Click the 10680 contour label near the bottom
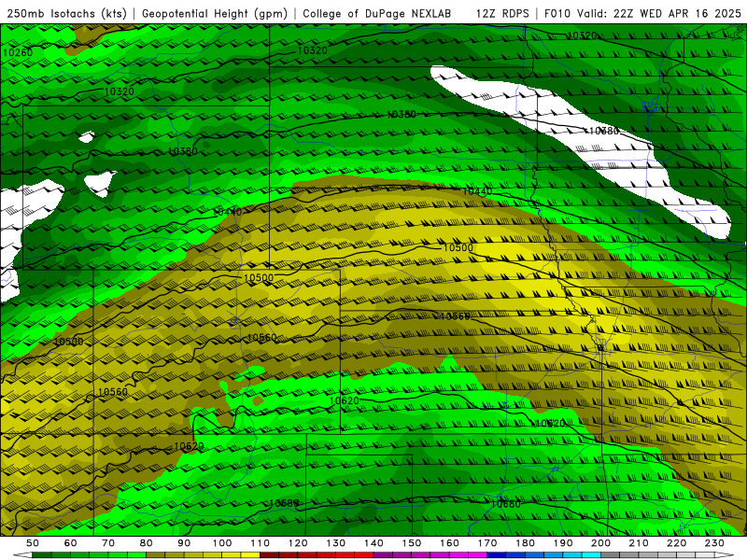Image resolution: width=747 pixels, height=560 pixels. click(x=505, y=504)
